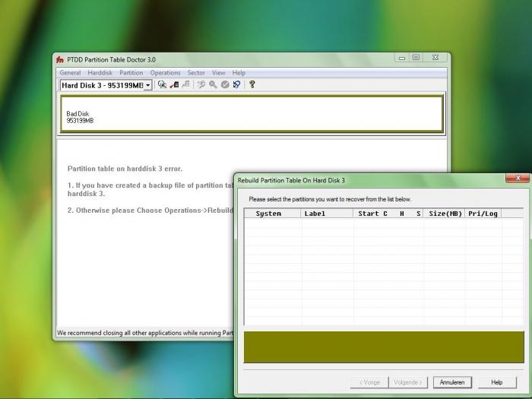The image size is (532, 399).
Task: Maximize the PTDD Partition Table Doctor window
Action: (x=416, y=58)
